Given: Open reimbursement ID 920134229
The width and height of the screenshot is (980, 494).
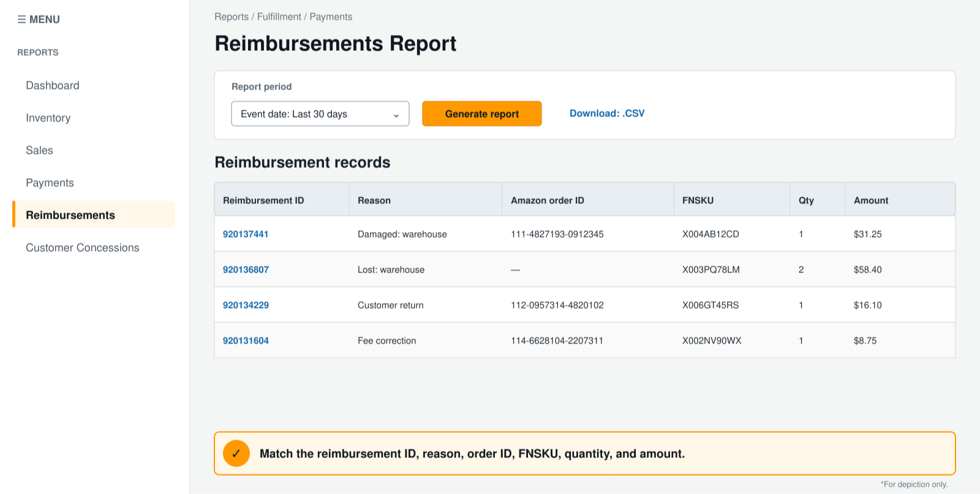Looking at the screenshot, I should pos(246,305).
